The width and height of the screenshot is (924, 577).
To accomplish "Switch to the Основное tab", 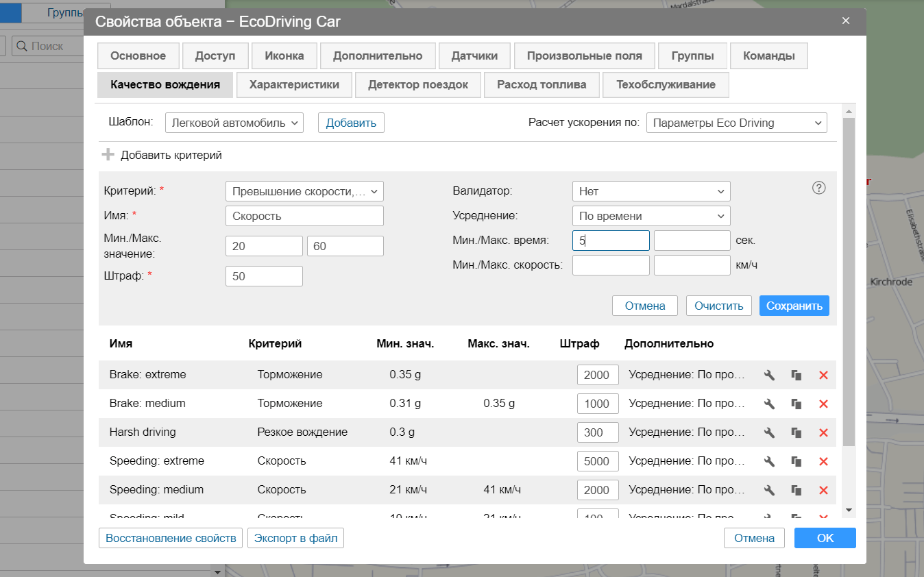I will click(138, 56).
